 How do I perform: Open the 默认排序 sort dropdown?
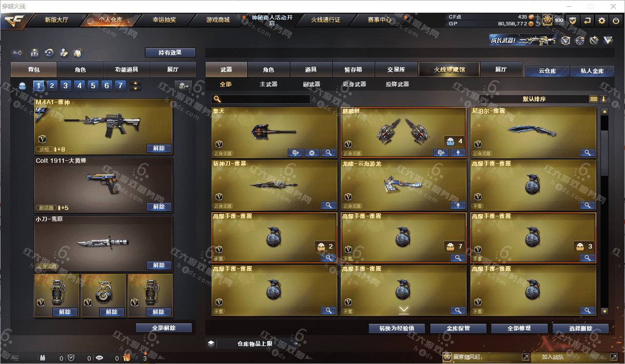tap(534, 99)
